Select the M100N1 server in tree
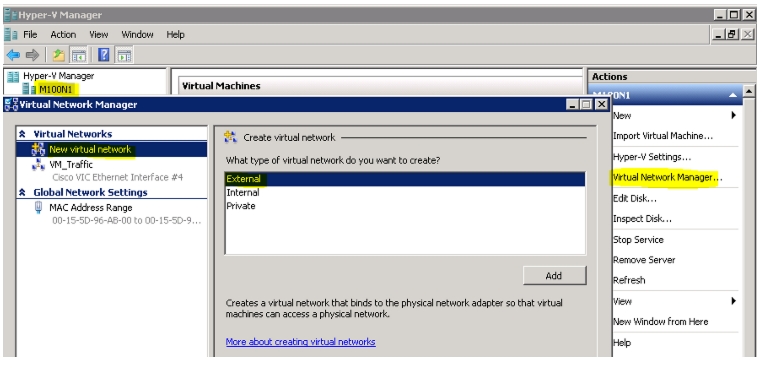The width and height of the screenshot is (762, 380). pos(56,89)
